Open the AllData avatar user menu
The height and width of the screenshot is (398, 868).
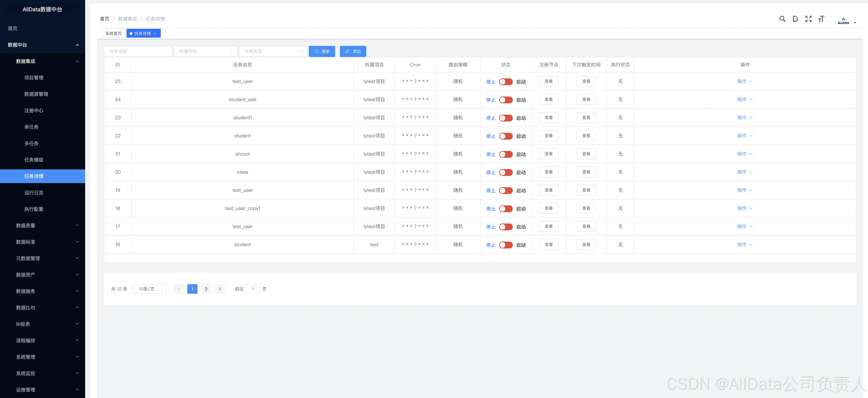pyautogui.click(x=846, y=21)
